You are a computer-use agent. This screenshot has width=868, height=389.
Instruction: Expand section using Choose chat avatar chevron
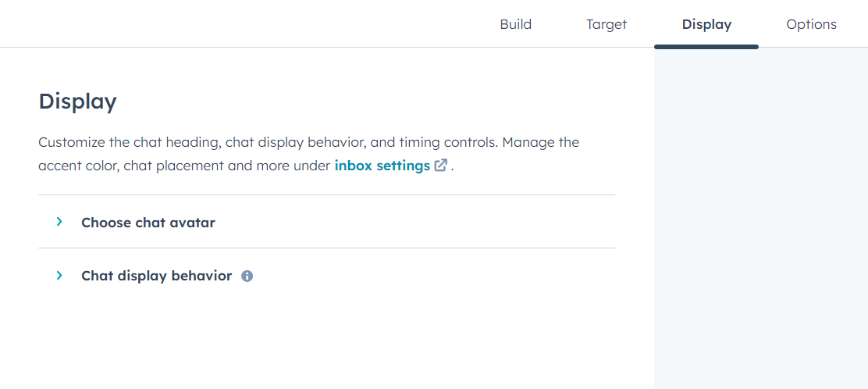(x=59, y=223)
